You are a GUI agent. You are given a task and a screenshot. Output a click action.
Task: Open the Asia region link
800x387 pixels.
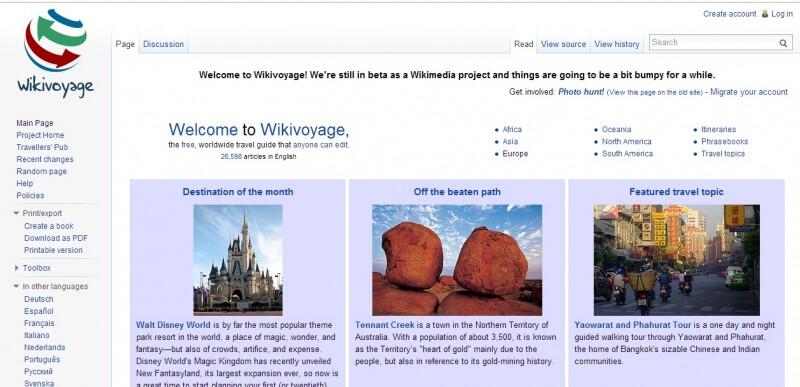click(510, 142)
